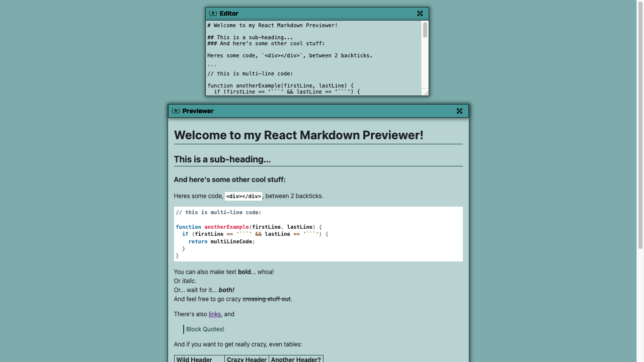Click "anotherExample" in the Previewer code block
The image size is (644, 362).
click(x=226, y=227)
